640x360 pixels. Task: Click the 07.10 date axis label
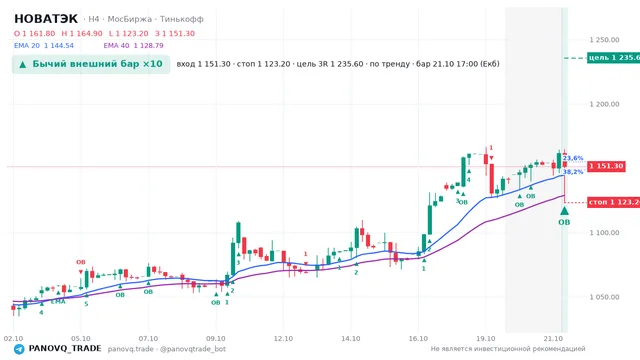pyautogui.click(x=148, y=338)
